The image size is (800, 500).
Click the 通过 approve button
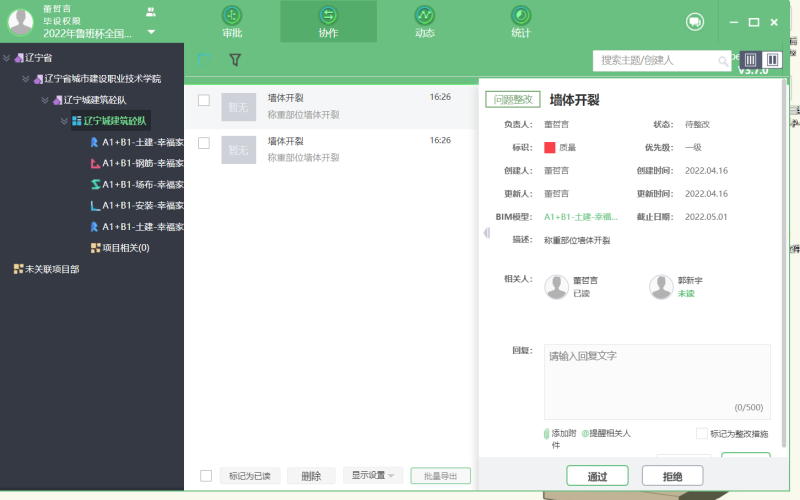[x=597, y=476]
